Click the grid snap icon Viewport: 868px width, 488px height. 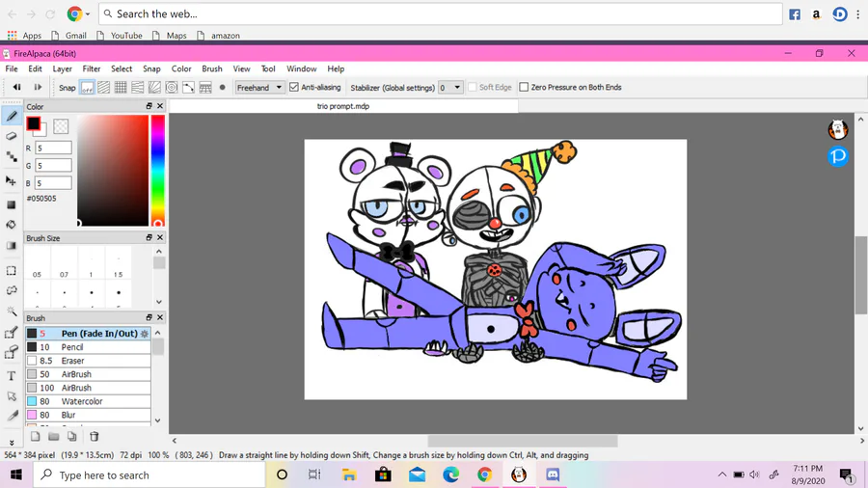(121, 88)
